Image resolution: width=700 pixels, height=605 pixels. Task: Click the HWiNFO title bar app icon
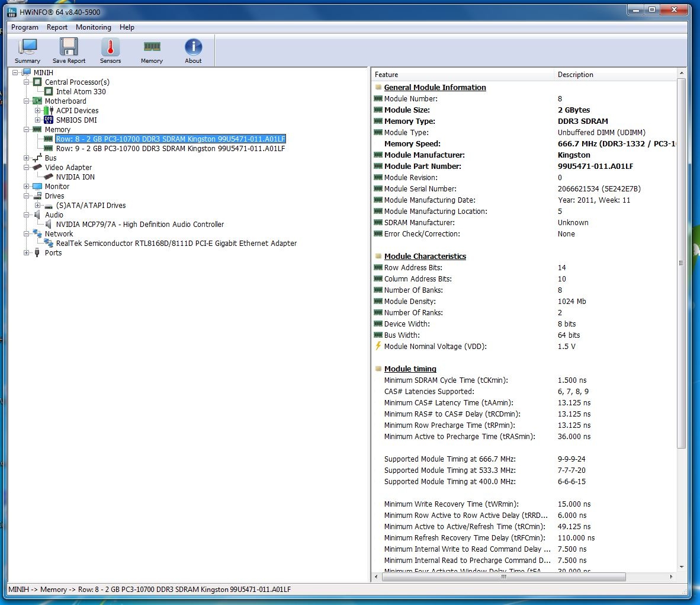point(12,12)
